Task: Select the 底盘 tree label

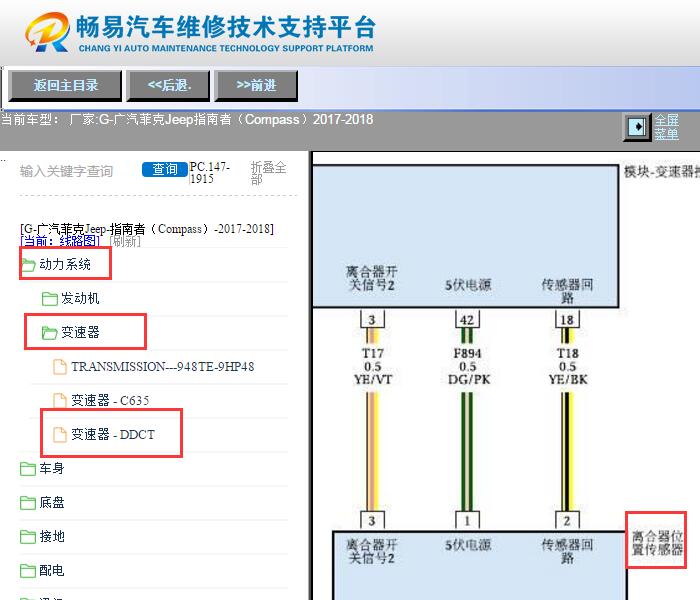Action: (52, 502)
